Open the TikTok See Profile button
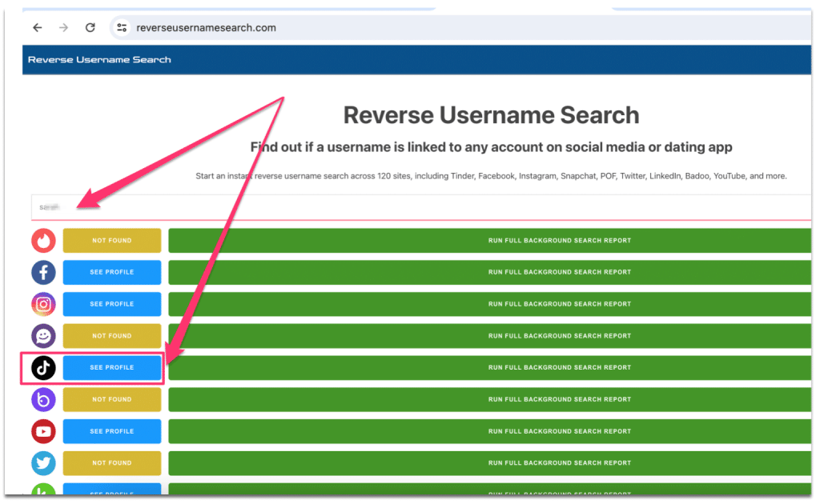 pyautogui.click(x=112, y=368)
